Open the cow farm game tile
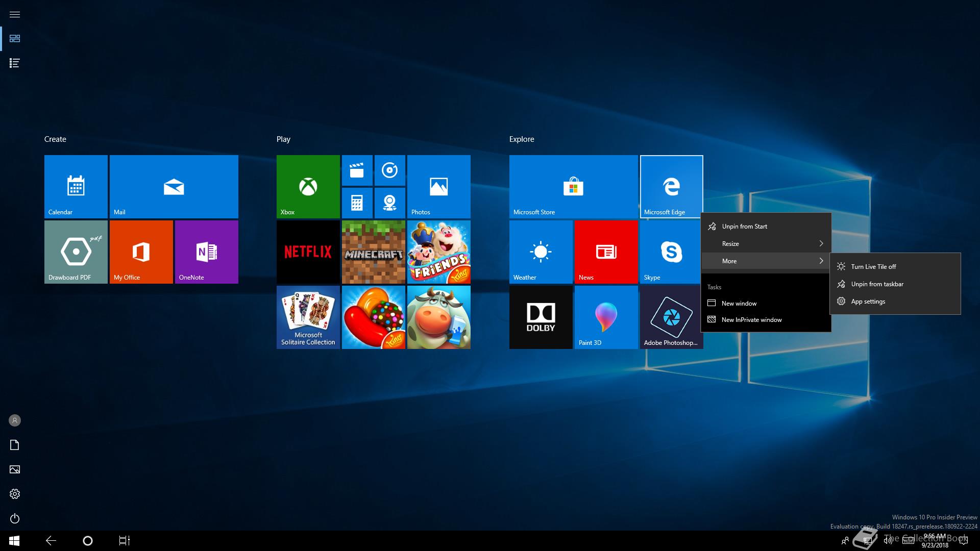980x551 pixels. pos(439,317)
